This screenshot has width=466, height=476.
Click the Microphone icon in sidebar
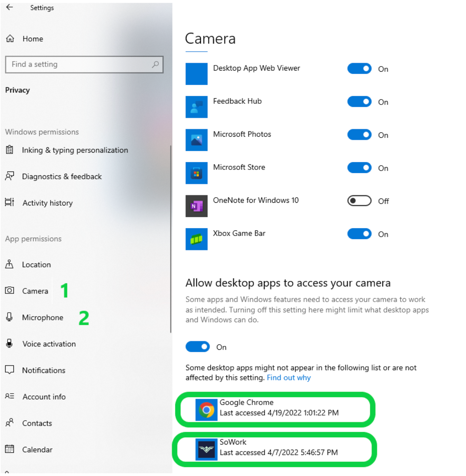pos(10,317)
